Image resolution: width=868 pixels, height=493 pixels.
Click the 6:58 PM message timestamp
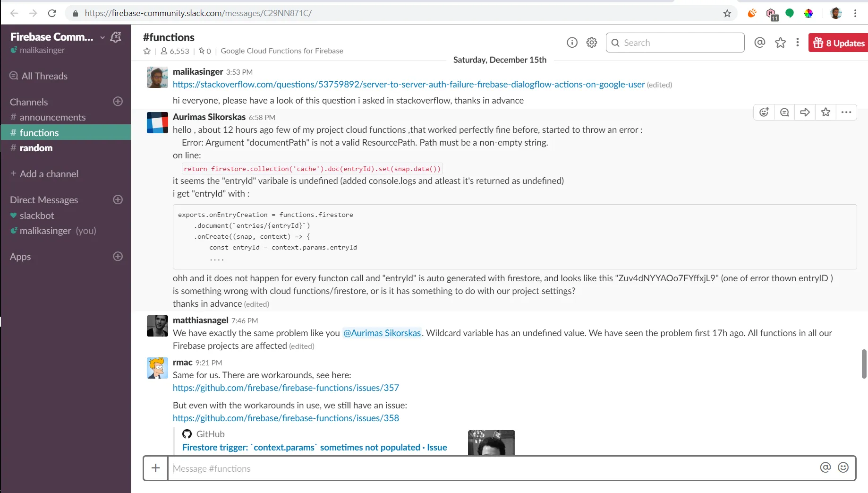(262, 117)
